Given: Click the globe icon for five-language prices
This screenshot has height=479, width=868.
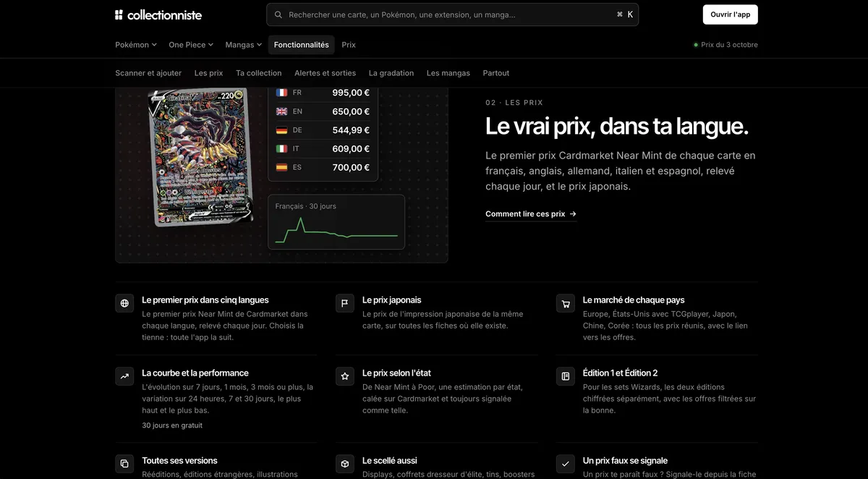Looking at the screenshot, I should pyautogui.click(x=124, y=303).
